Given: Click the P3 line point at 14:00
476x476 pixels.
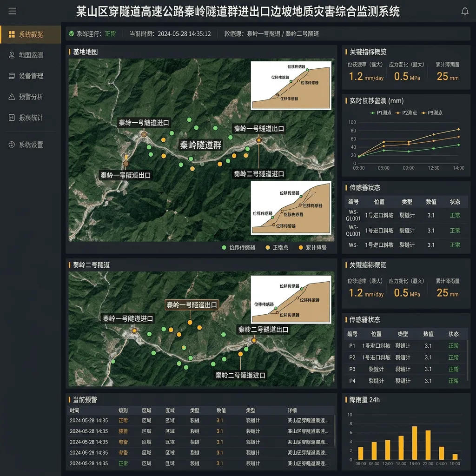Looking at the screenshot, I should pyautogui.click(x=458, y=129).
